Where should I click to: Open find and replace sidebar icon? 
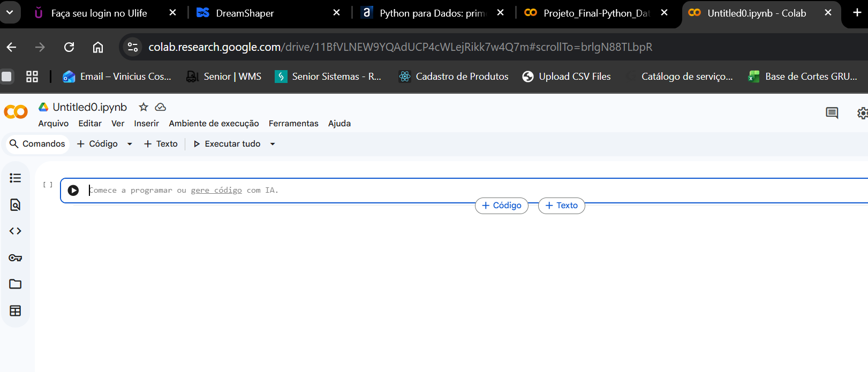pos(16,205)
